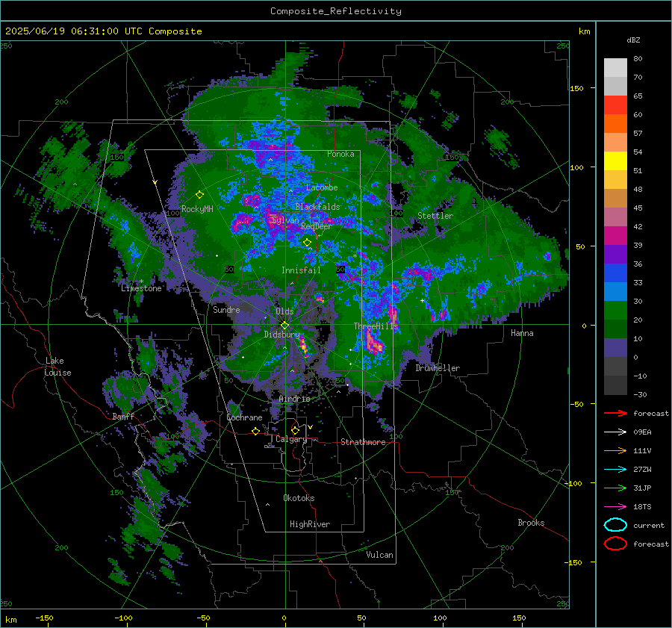Click the red 'forecast' ellipse legend icon

tap(615, 544)
